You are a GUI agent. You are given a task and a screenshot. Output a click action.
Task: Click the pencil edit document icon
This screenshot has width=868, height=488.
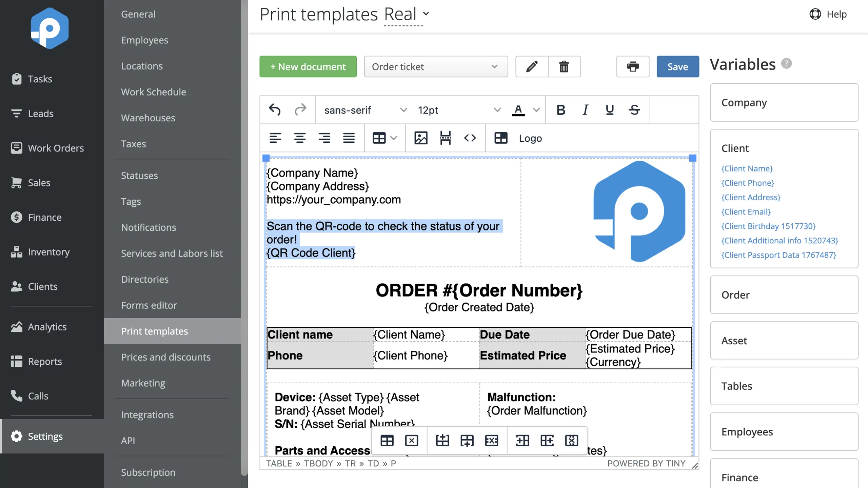pos(532,66)
